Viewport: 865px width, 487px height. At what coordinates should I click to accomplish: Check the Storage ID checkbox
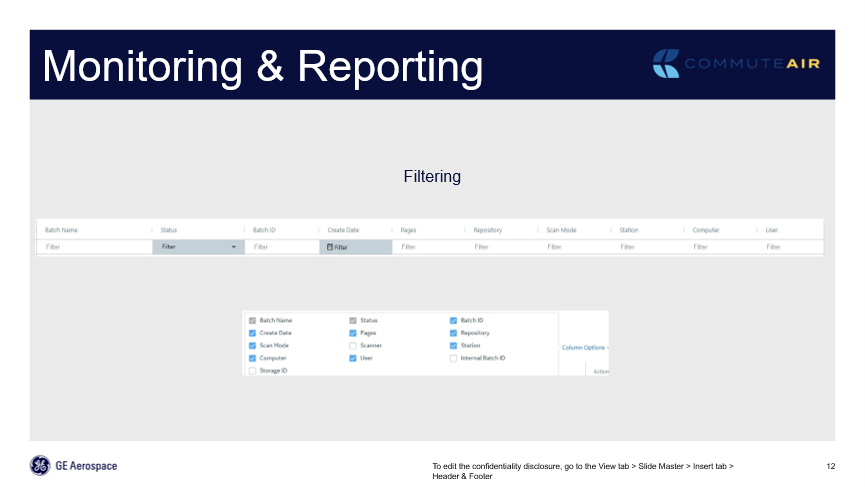252,370
